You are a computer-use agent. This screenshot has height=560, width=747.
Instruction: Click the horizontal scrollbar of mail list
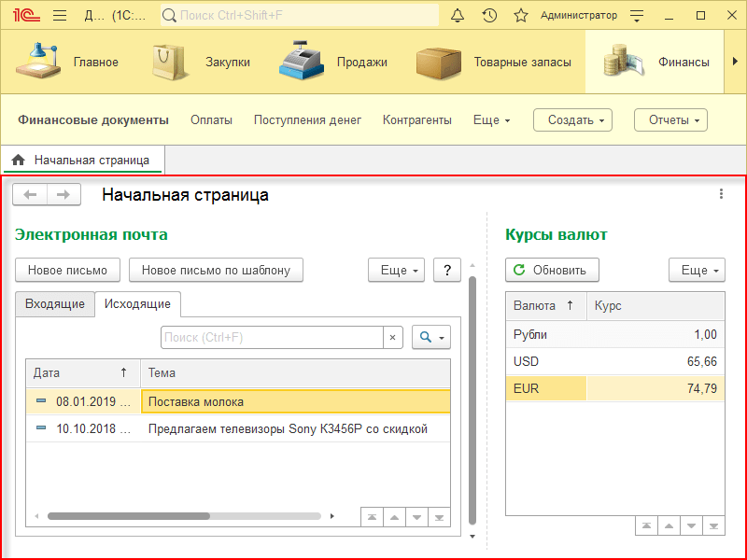tap(129, 516)
